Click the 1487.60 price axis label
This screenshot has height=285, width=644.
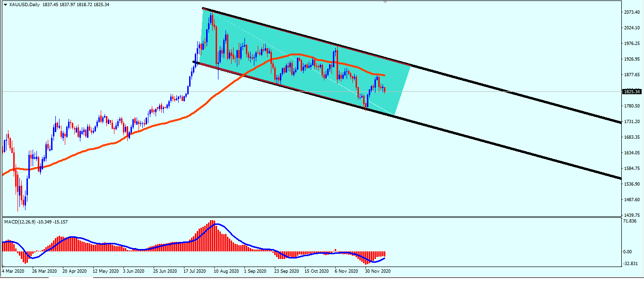632,200
